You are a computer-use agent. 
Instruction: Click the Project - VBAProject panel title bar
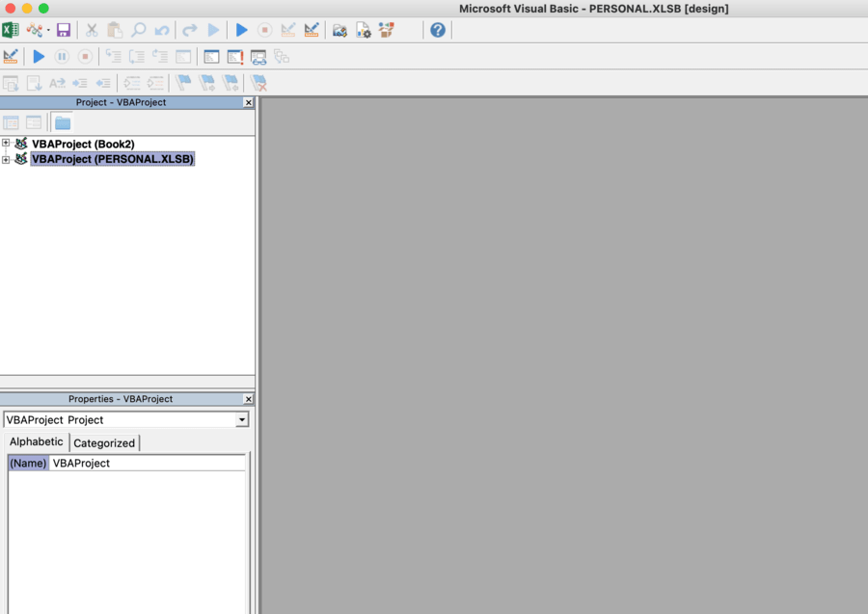coord(122,102)
